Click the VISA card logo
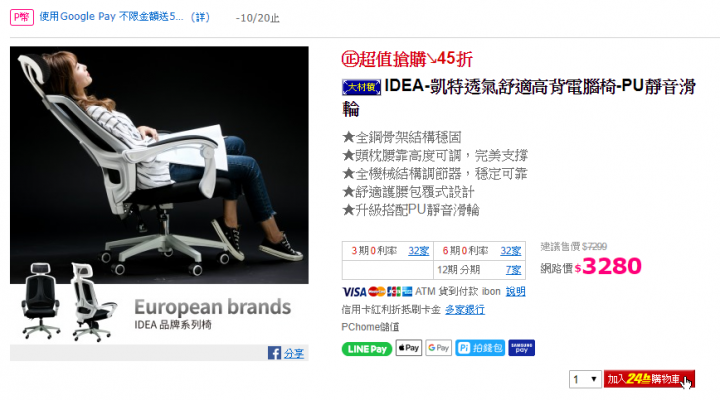Image resolution: width=720 pixels, height=400 pixels. point(354,292)
